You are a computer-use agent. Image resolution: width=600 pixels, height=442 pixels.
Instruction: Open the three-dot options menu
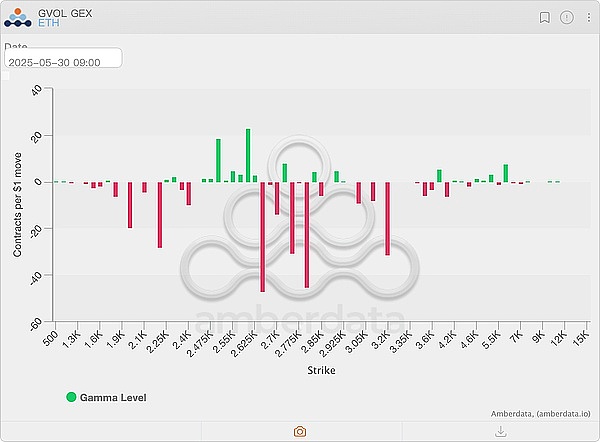pyautogui.click(x=588, y=17)
